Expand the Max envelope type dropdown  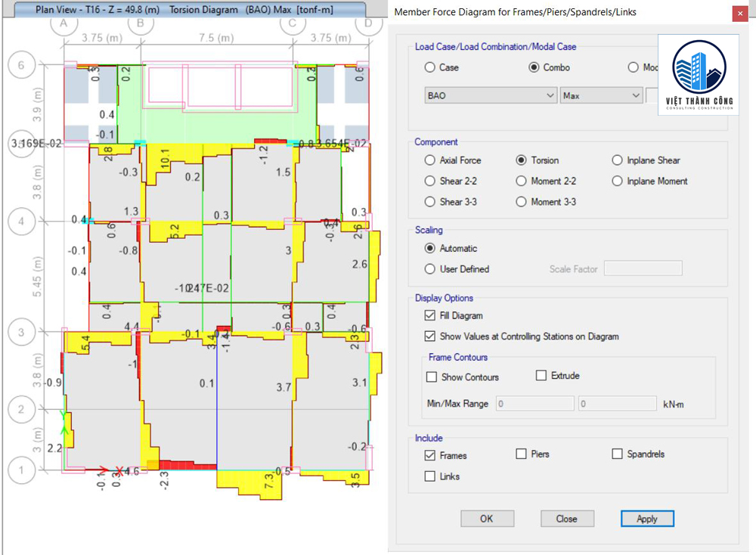[x=601, y=96]
